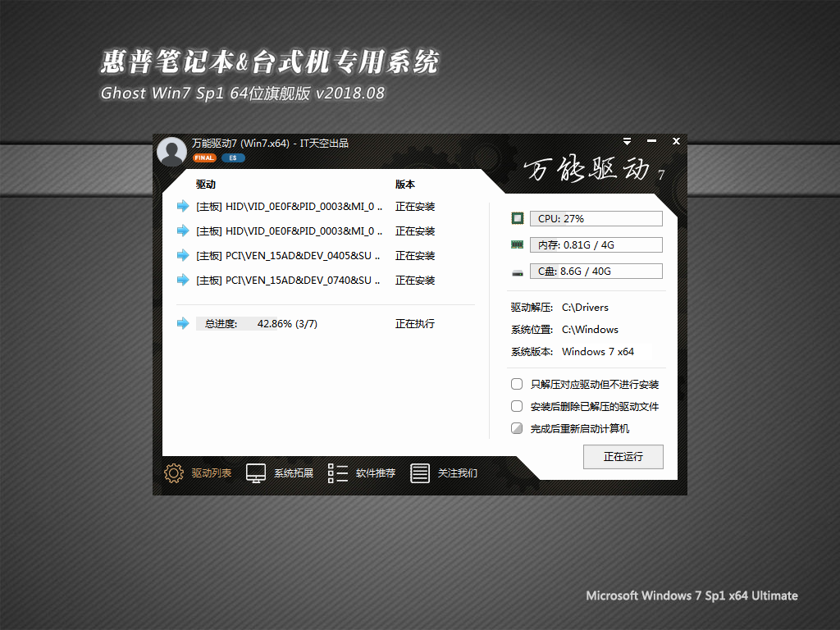This screenshot has width=840, height=630.
Task: Click the CPU chip icon
Action: coord(518,218)
